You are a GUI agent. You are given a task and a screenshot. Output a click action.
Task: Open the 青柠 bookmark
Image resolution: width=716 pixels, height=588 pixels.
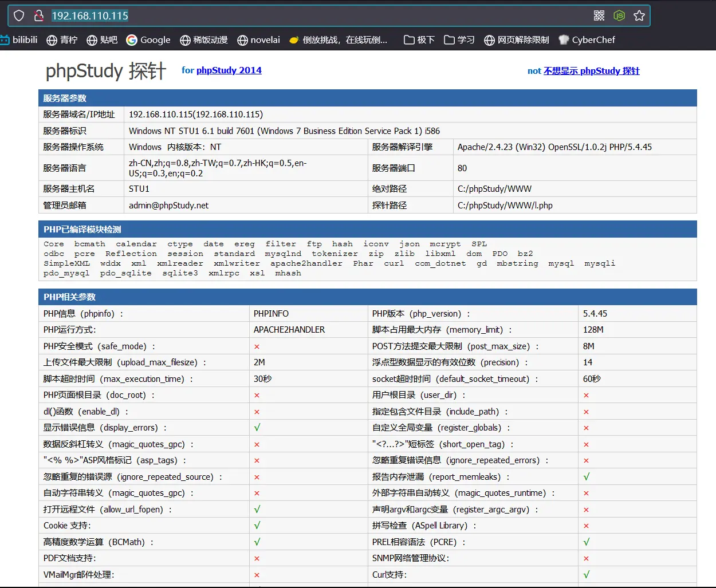[62, 40]
